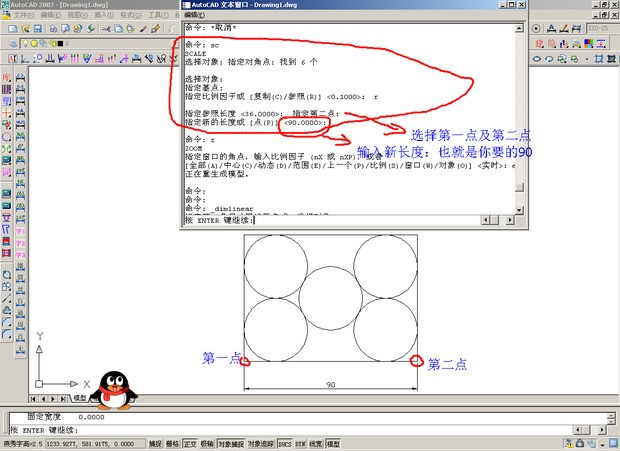The width and height of the screenshot is (620, 451).
Task: Toggle 极轴 polar tracking button
Action: point(207,443)
